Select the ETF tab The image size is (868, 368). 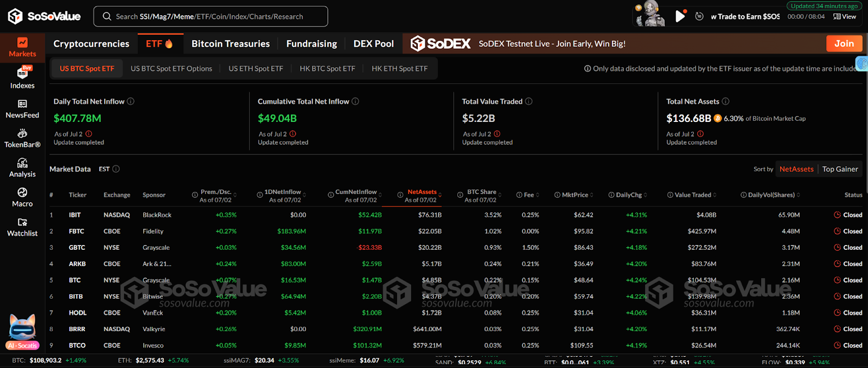pyautogui.click(x=159, y=44)
